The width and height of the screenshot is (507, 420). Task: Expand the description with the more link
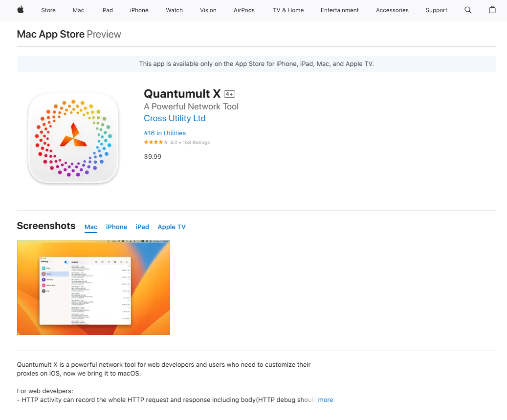point(326,399)
